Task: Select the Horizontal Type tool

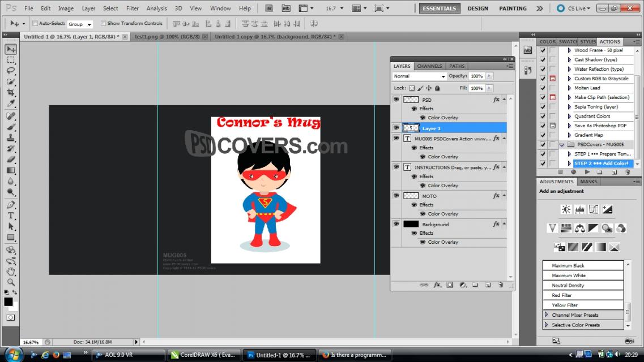Action: coord(11,216)
